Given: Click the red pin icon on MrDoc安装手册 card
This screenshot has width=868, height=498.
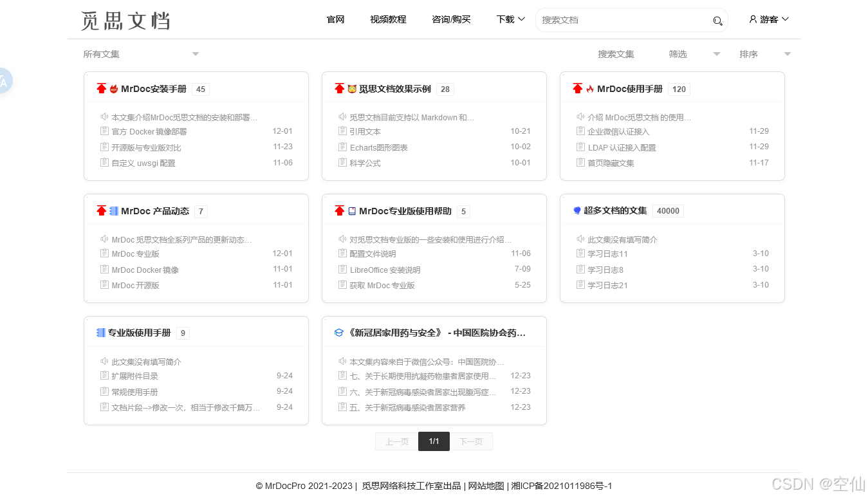Looking at the screenshot, I should coord(102,88).
